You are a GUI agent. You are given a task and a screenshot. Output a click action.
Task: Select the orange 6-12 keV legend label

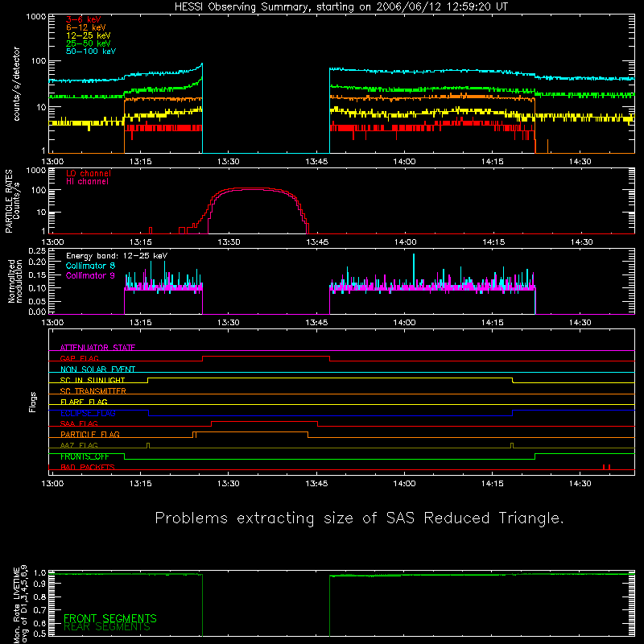click(x=86, y=27)
